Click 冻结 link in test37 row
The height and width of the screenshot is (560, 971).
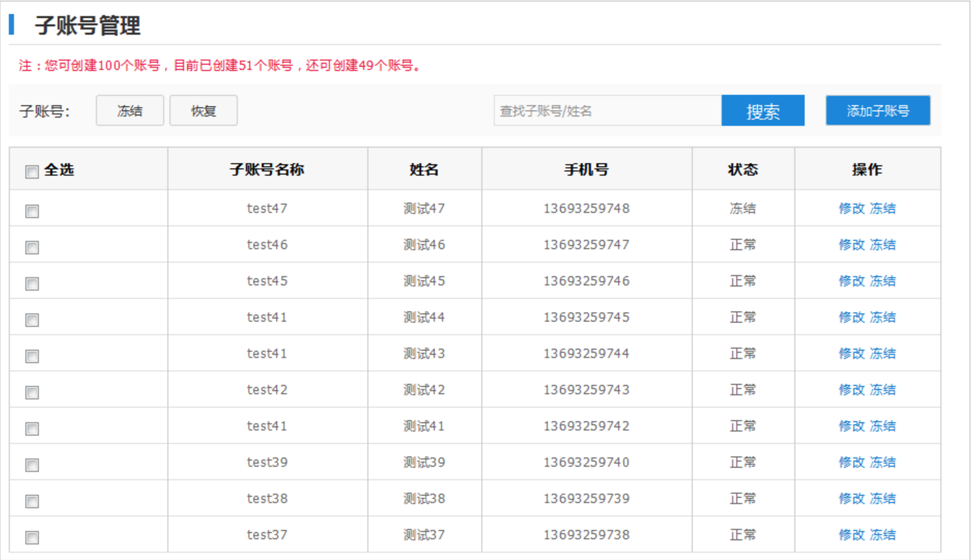[882, 535]
